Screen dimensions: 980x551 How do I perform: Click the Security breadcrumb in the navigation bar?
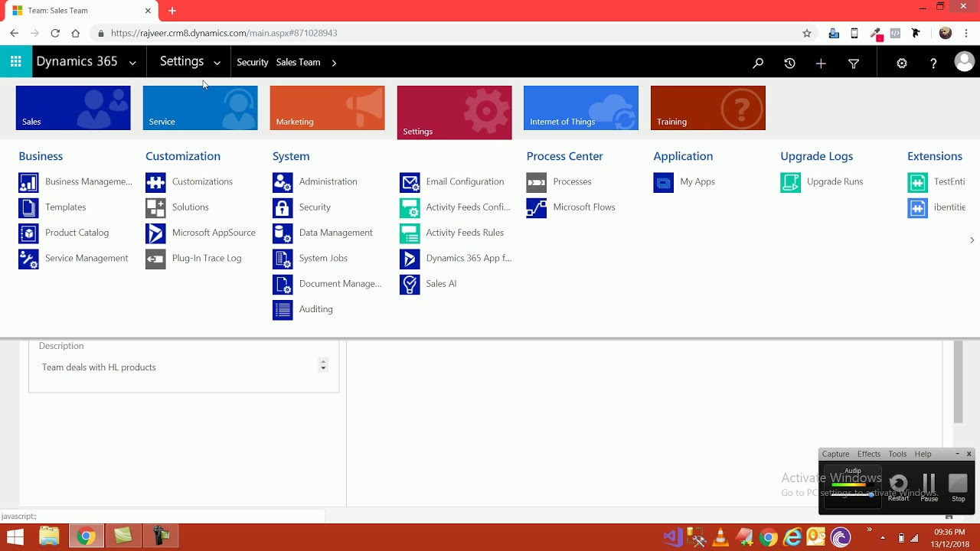(253, 63)
